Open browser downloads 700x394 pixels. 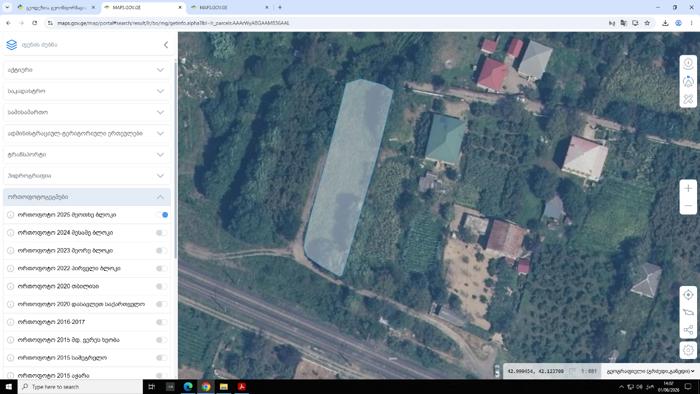665,23
